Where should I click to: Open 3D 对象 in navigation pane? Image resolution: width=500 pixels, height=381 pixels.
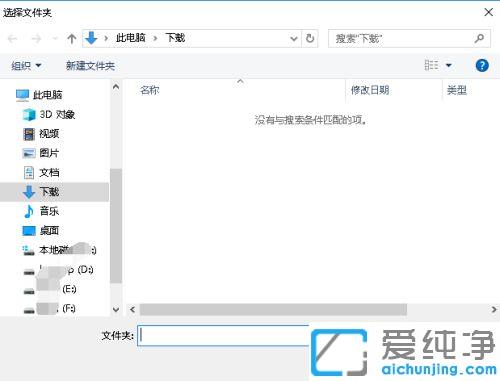(57, 115)
